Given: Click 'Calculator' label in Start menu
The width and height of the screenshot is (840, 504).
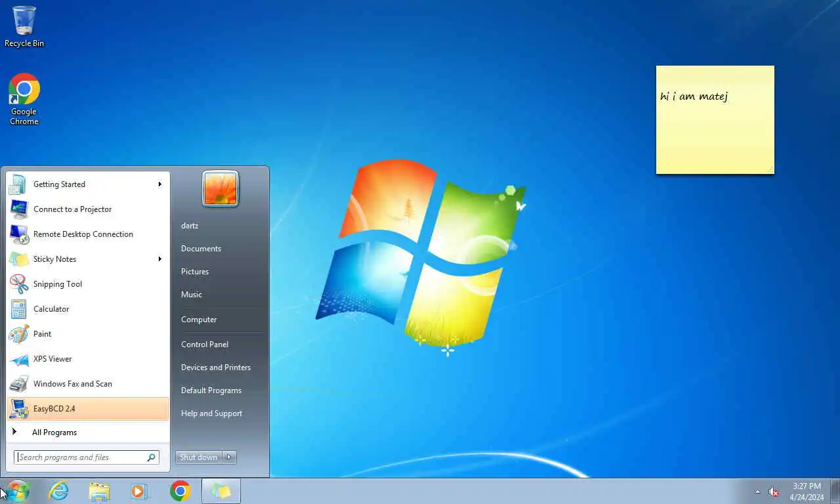Looking at the screenshot, I should click(51, 309).
